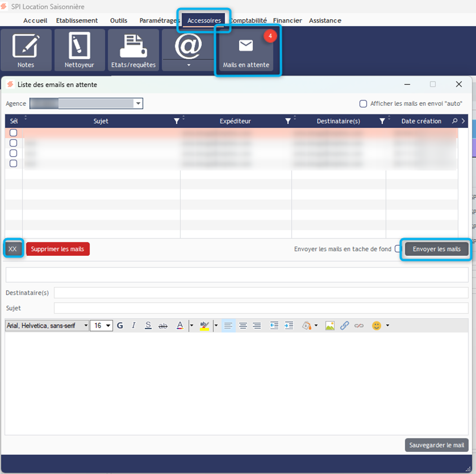Image resolution: width=476 pixels, height=474 pixels.
Task: Check the first email's selection box
Action: point(14,133)
